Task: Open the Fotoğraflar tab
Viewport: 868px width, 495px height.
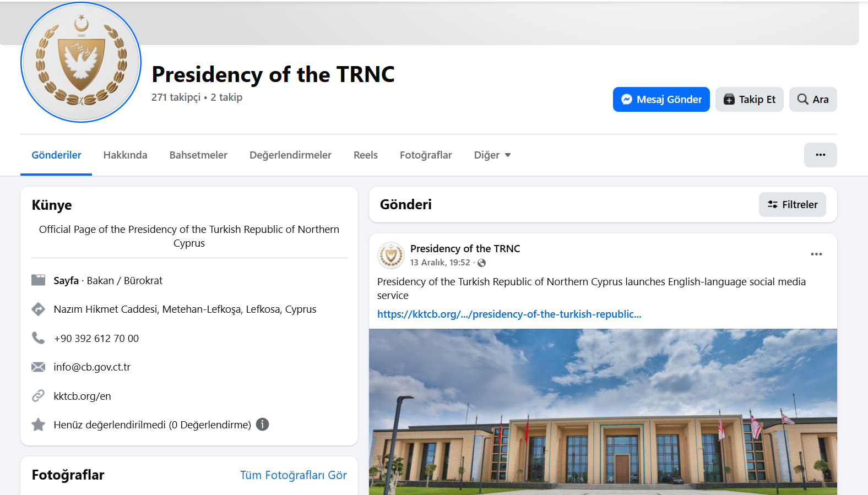Action: (x=425, y=155)
